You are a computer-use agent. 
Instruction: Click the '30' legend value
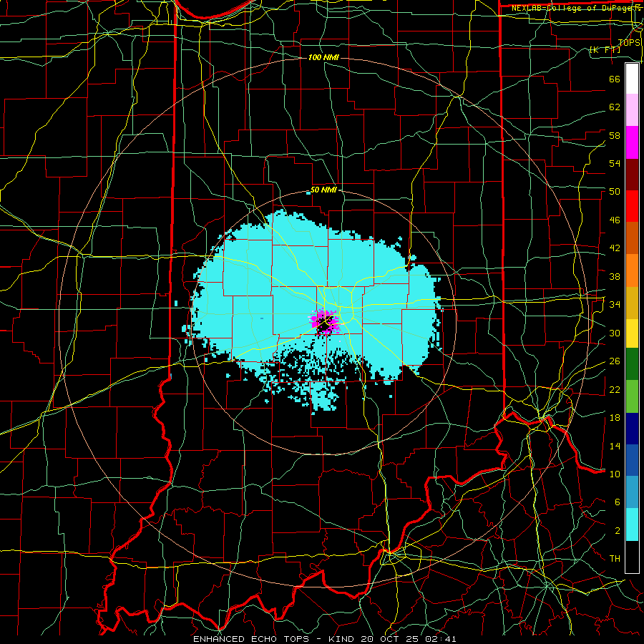(x=615, y=333)
